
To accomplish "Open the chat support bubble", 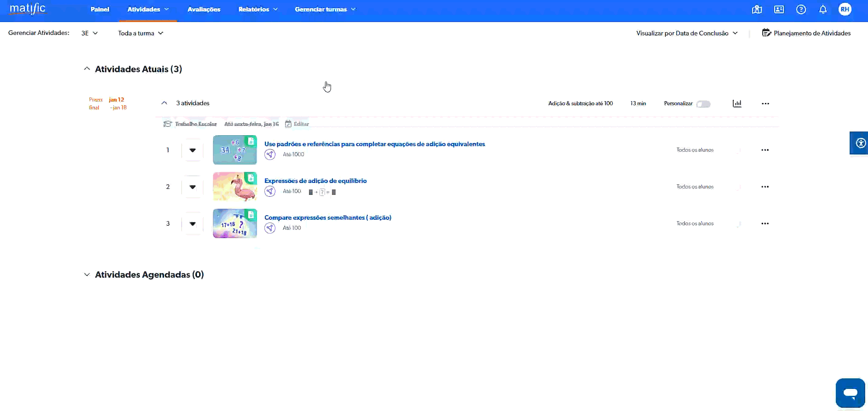I will (850, 393).
